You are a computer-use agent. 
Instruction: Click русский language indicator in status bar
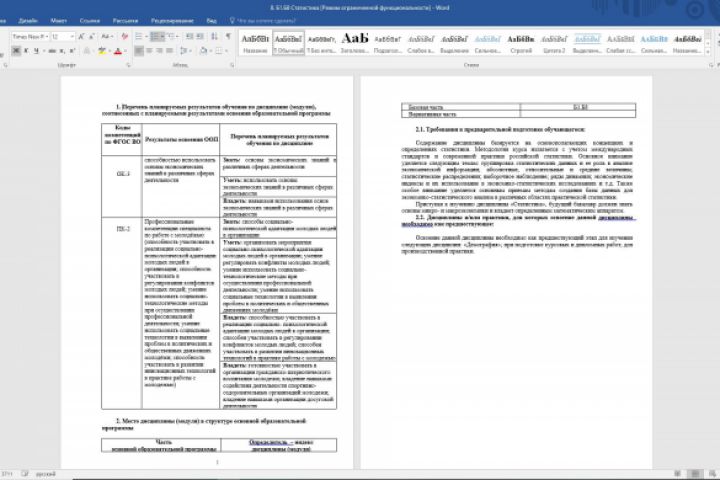pyautogui.click(x=45, y=474)
